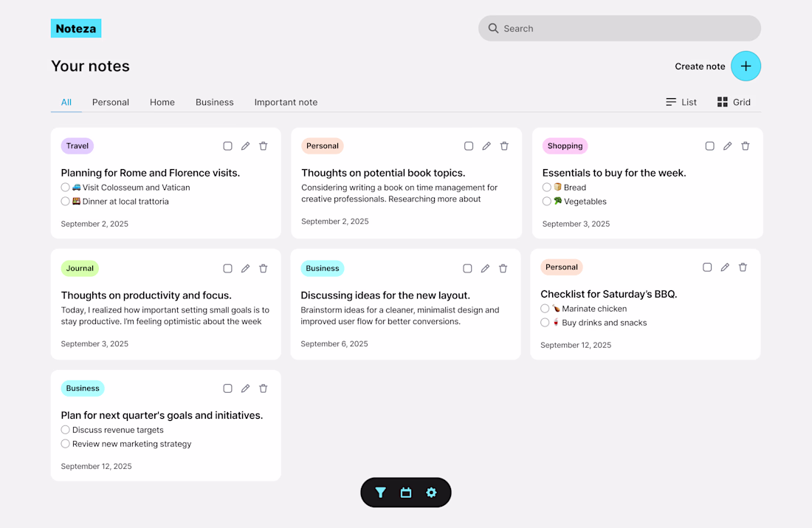812x528 pixels.
Task: Select the productivity Journal note checkbox
Action: [227, 268]
